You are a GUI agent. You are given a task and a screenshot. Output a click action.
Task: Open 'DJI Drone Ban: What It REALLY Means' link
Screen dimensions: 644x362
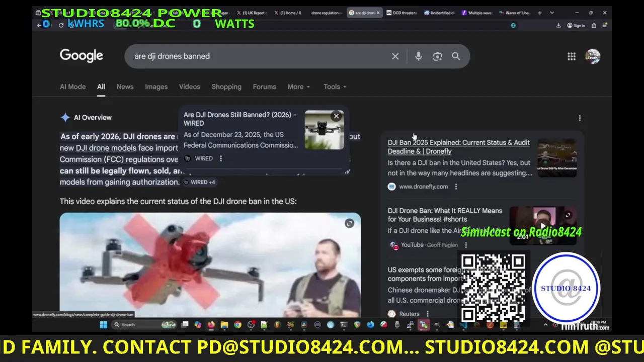coord(445,215)
